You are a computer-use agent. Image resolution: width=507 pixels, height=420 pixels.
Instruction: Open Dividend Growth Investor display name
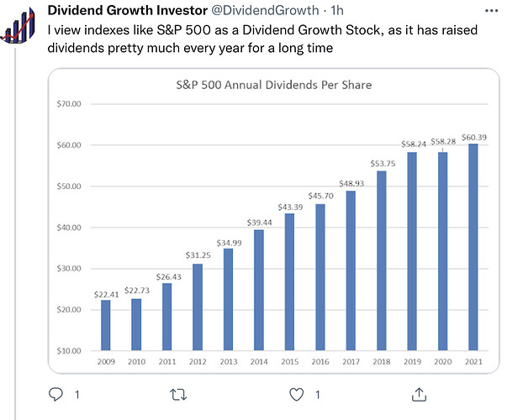coord(118,10)
